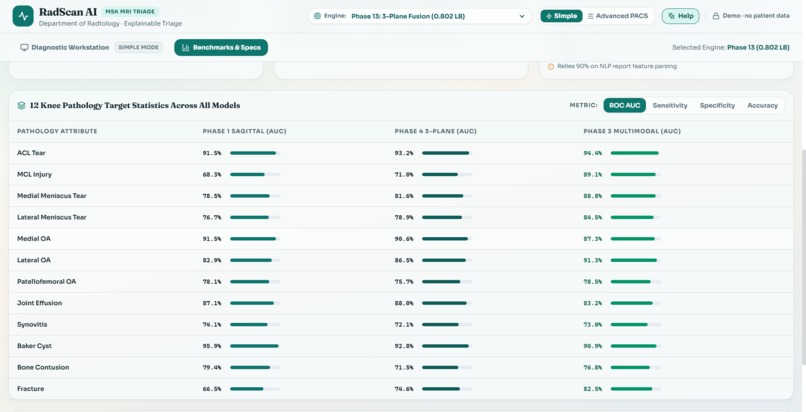Image resolution: width=806 pixels, height=412 pixels.
Task: Select the Accuracy metric
Action: (762, 105)
